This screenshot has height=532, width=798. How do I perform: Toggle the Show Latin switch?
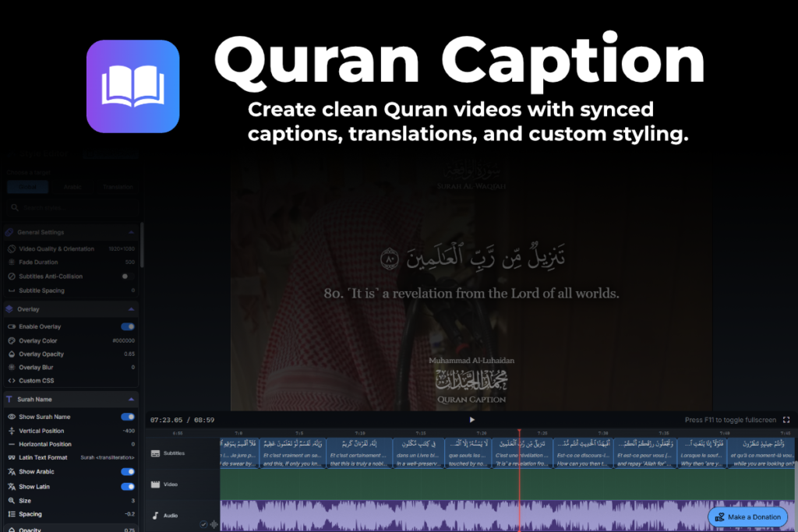[x=128, y=487]
